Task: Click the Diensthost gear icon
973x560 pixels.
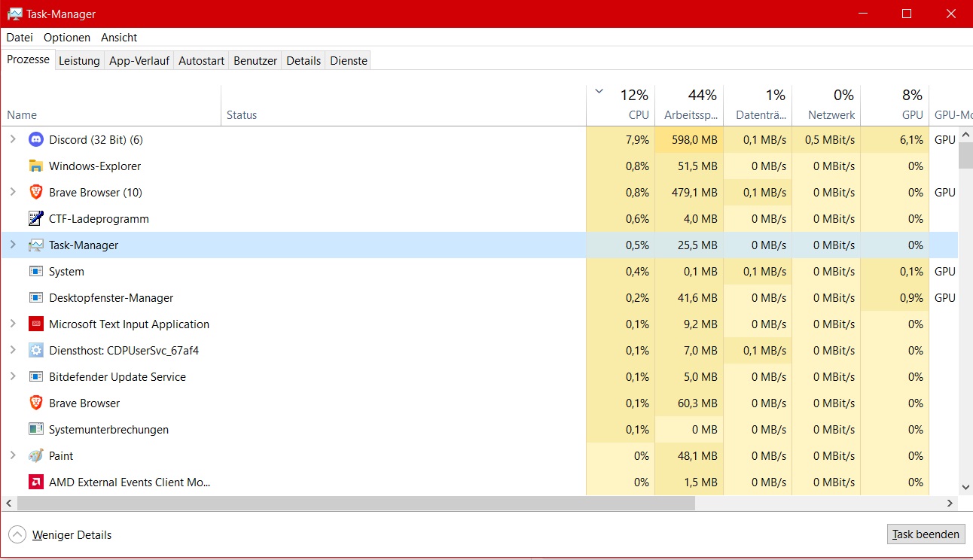Action: point(35,350)
